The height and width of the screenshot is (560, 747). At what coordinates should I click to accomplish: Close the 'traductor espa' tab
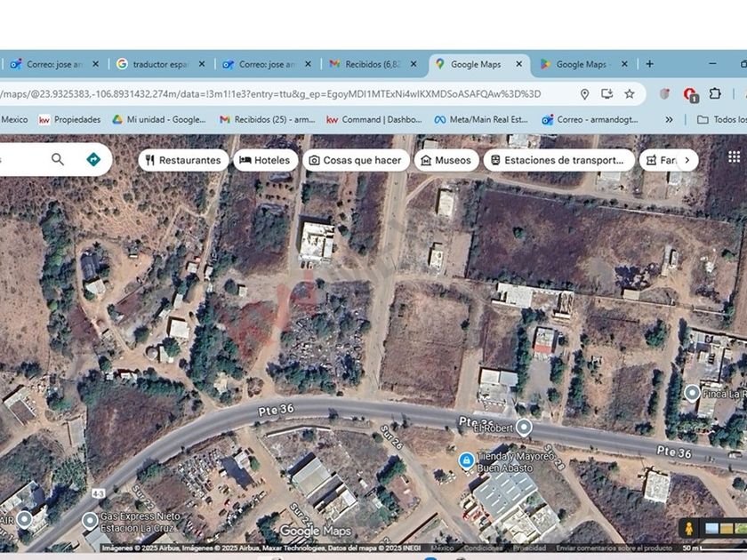202,64
